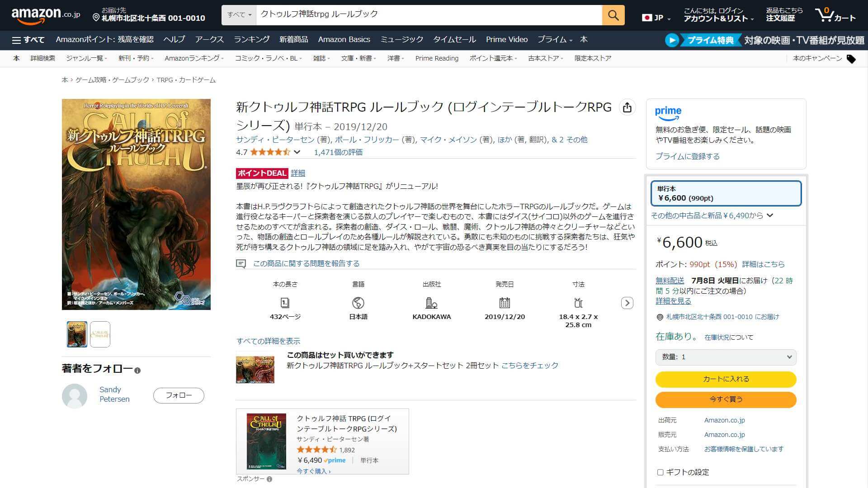Click the share icon beside the title
Screen dimensions: 868x488
pos(627,108)
